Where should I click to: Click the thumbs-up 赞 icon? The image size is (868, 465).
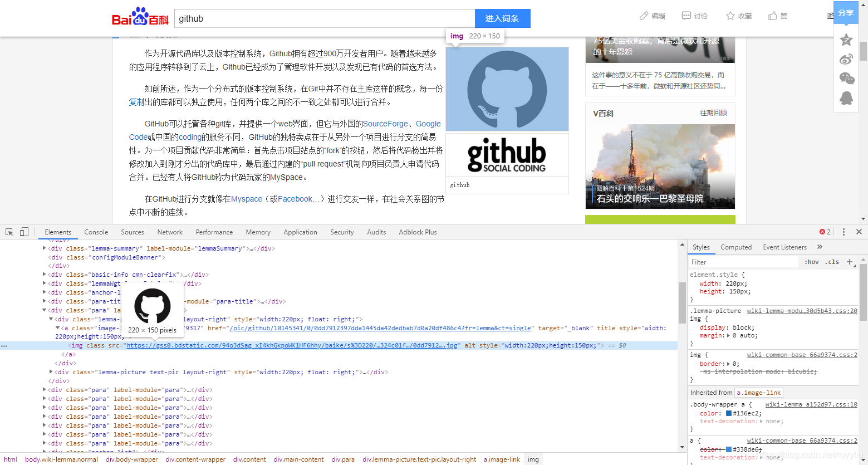coord(773,16)
